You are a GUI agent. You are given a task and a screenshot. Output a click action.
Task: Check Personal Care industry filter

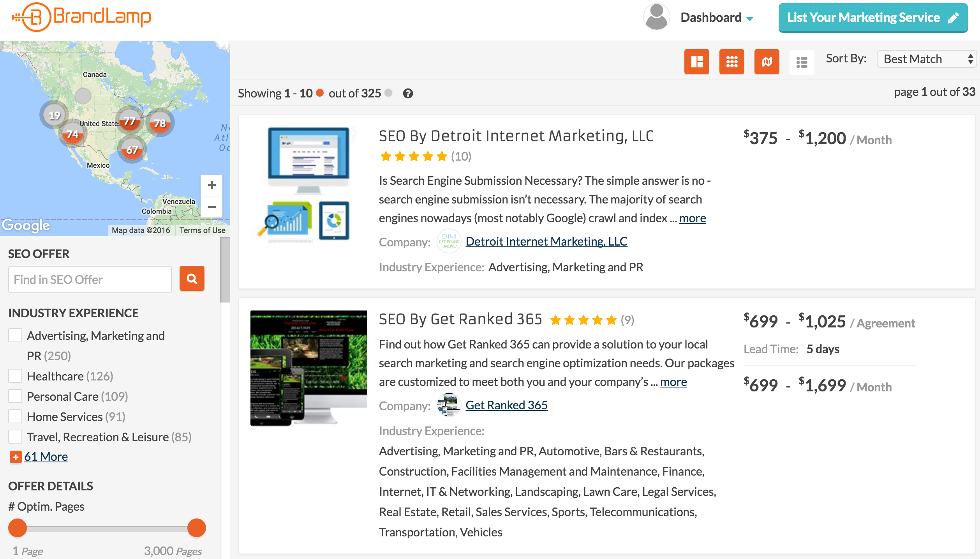coord(15,396)
